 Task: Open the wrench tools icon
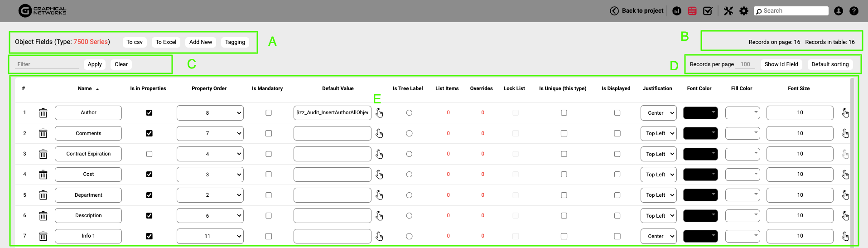(x=728, y=11)
